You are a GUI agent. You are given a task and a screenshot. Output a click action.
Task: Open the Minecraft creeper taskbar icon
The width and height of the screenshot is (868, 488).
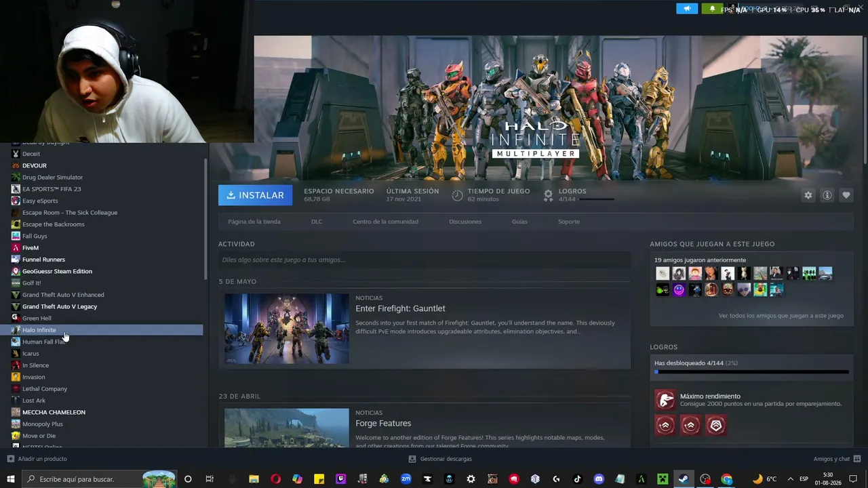(x=662, y=479)
